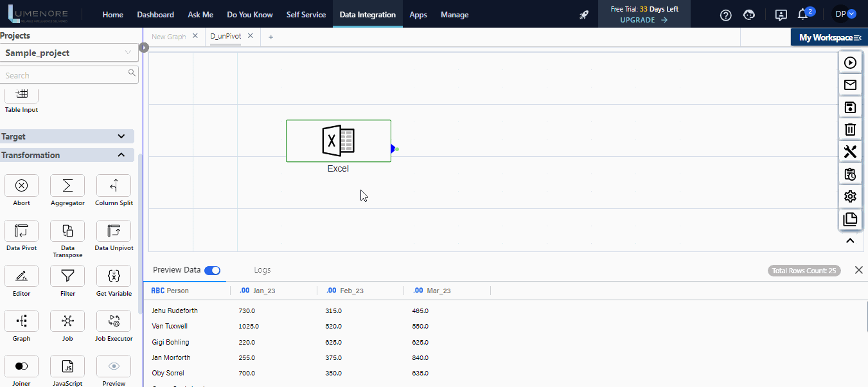Open the scheduler clipboard icon

[x=850, y=174]
